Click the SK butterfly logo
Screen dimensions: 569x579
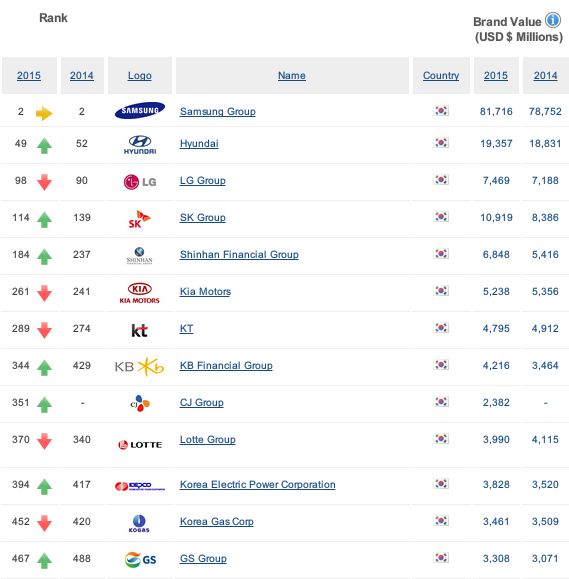tap(139, 219)
